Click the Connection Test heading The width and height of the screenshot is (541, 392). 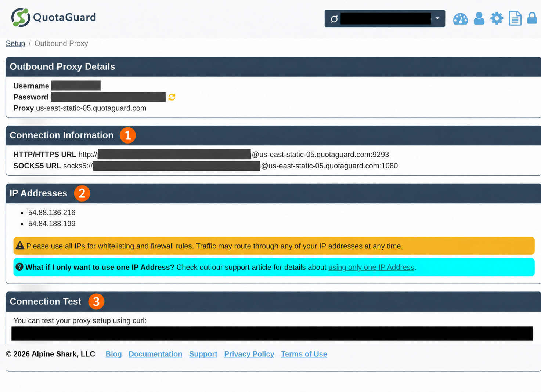pyautogui.click(x=46, y=301)
